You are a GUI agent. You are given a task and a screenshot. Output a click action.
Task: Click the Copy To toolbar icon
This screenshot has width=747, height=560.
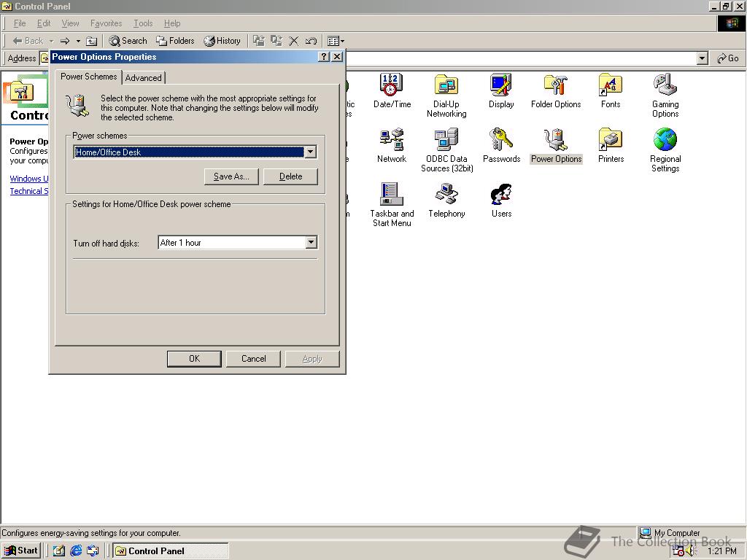point(276,41)
